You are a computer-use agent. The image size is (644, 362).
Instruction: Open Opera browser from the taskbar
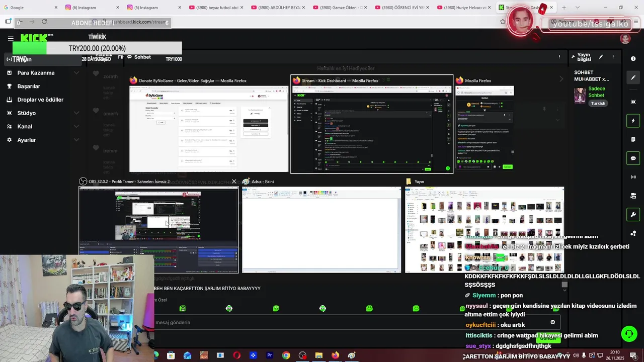(236, 355)
